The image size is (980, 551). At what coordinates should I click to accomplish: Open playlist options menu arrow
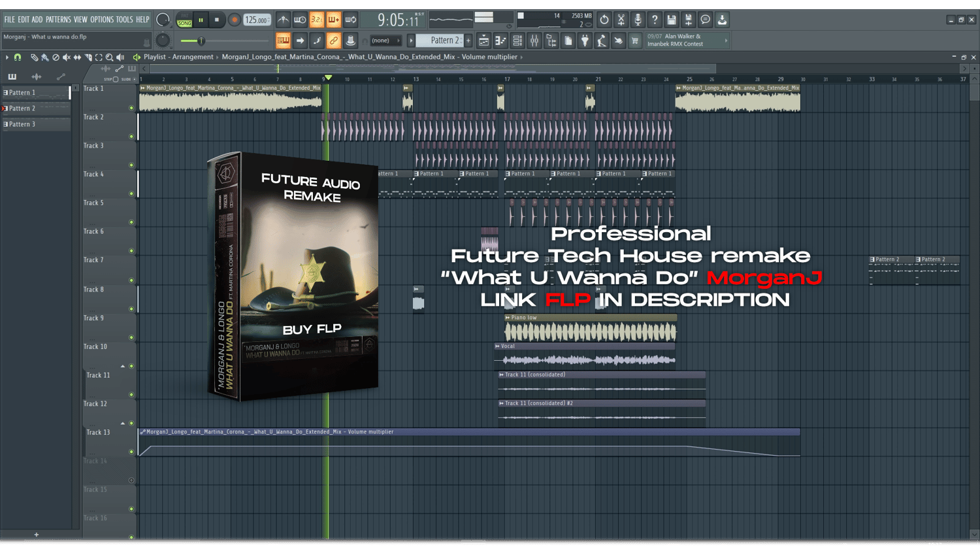click(7, 58)
